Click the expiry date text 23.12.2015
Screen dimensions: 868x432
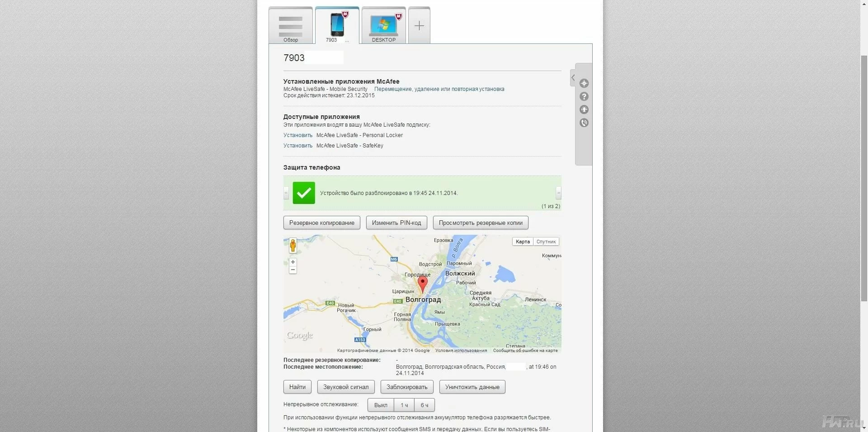361,95
